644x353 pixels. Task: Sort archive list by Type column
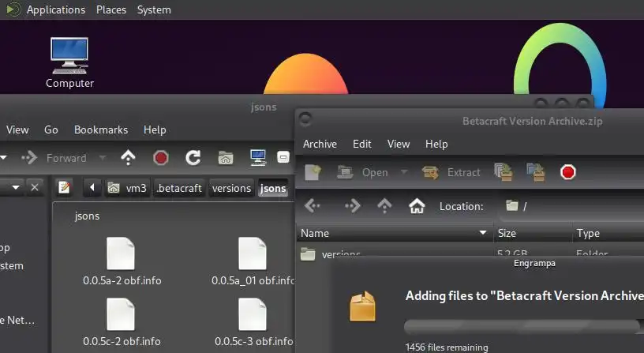point(608,234)
